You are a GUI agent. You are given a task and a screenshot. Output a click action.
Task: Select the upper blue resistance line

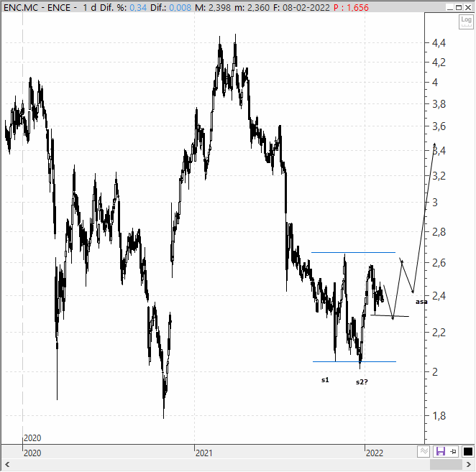(x=353, y=252)
